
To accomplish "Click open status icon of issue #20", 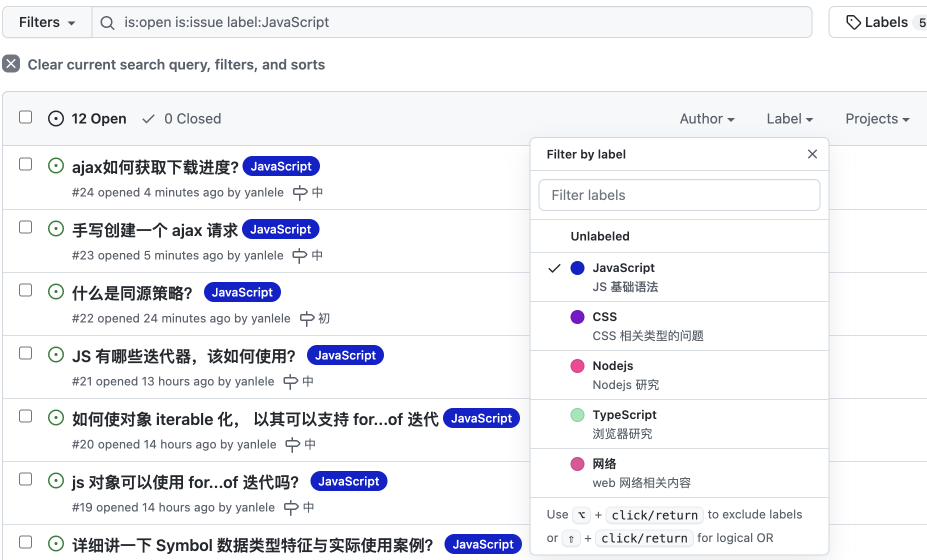I will (56, 417).
